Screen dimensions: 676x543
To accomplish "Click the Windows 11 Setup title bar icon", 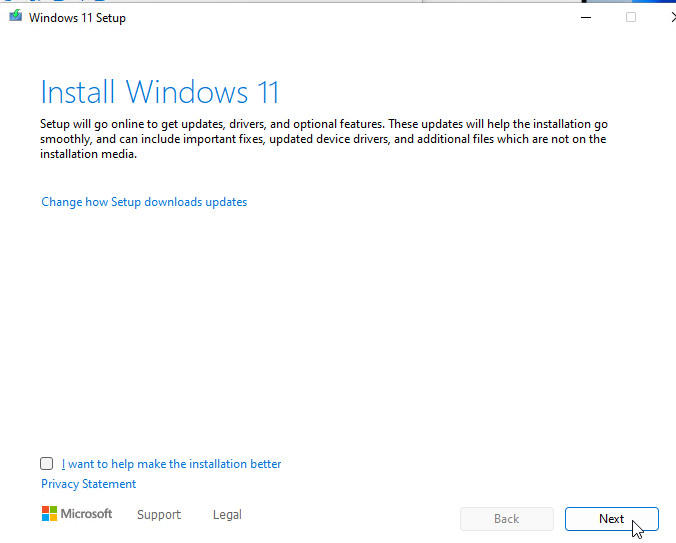I will 15,17.
